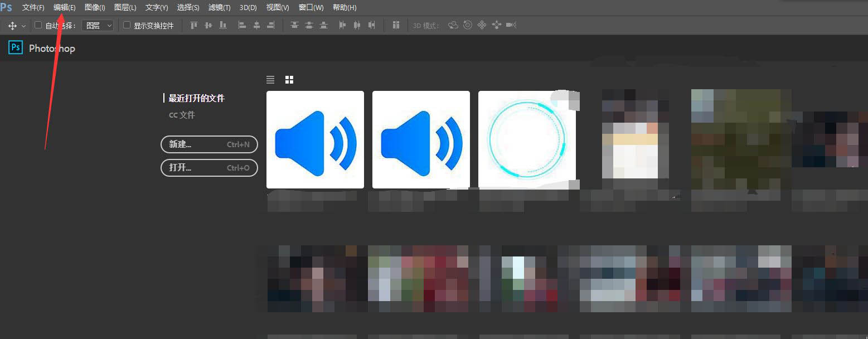
Task: Open the 滤镜(T) menu
Action: pos(219,7)
